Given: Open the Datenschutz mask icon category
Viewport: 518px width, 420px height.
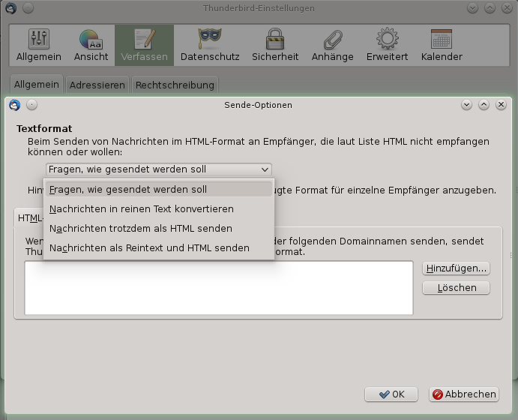Looking at the screenshot, I should click(210, 45).
